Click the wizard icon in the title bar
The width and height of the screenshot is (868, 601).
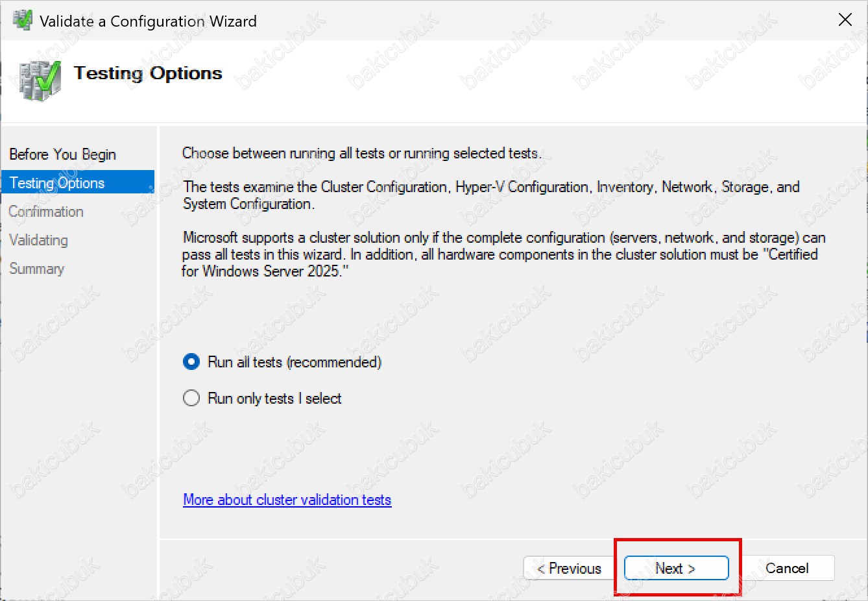tap(23, 21)
